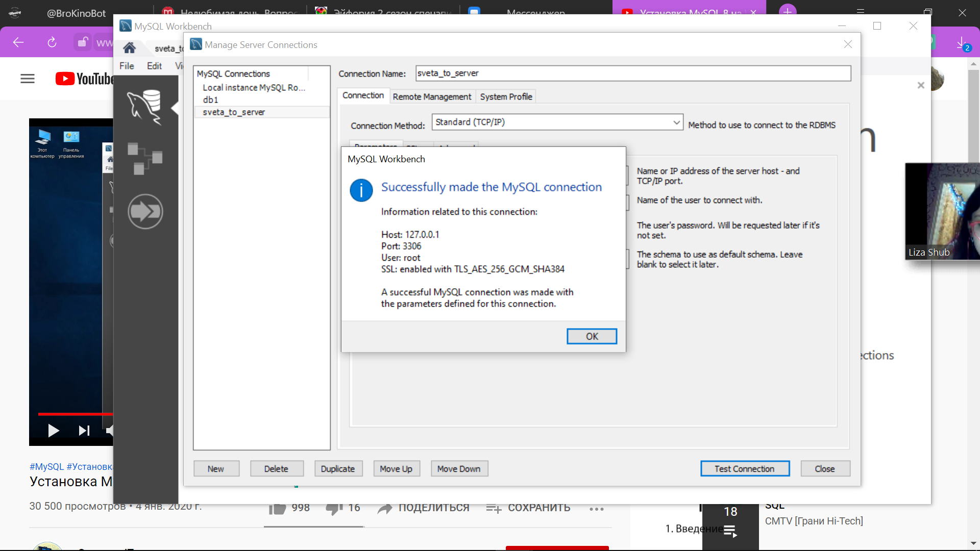The image size is (980, 551).
Task: Switch to the System Profile tab
Action: pos(506,96)
